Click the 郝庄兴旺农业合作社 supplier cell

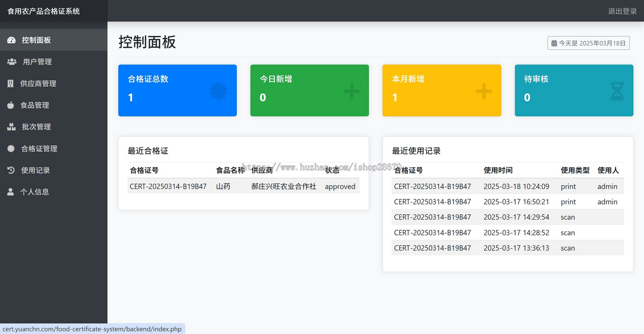pyautogui.click(x=284, y=187)
